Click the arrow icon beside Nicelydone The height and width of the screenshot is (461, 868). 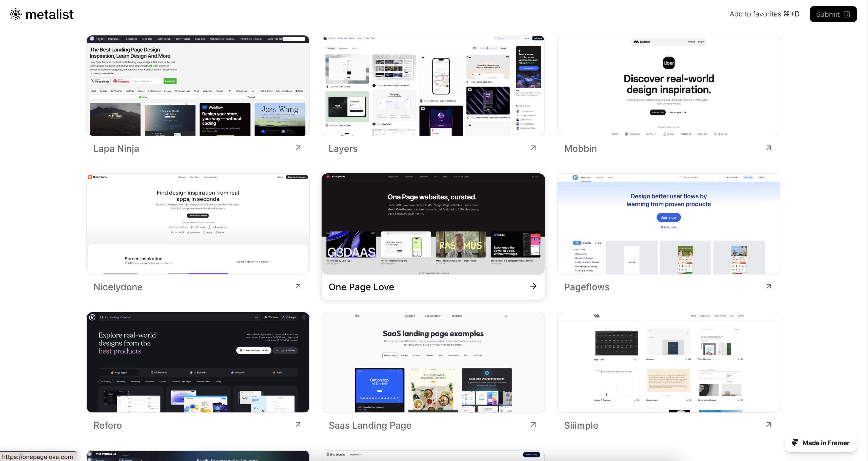click(298, 286)
